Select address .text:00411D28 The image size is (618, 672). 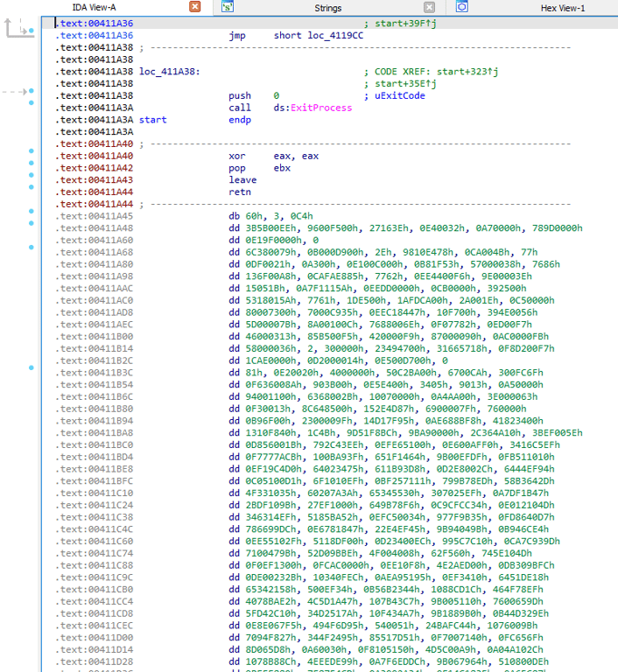[95, 661]
